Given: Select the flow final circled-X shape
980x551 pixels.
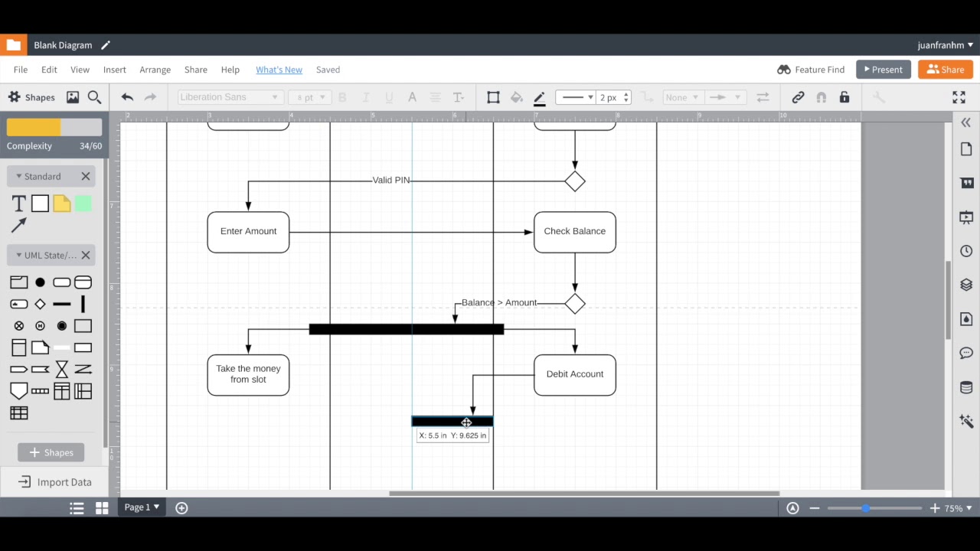Looking at the screenshot, I should pyautogui.click(x=19, y=326).
